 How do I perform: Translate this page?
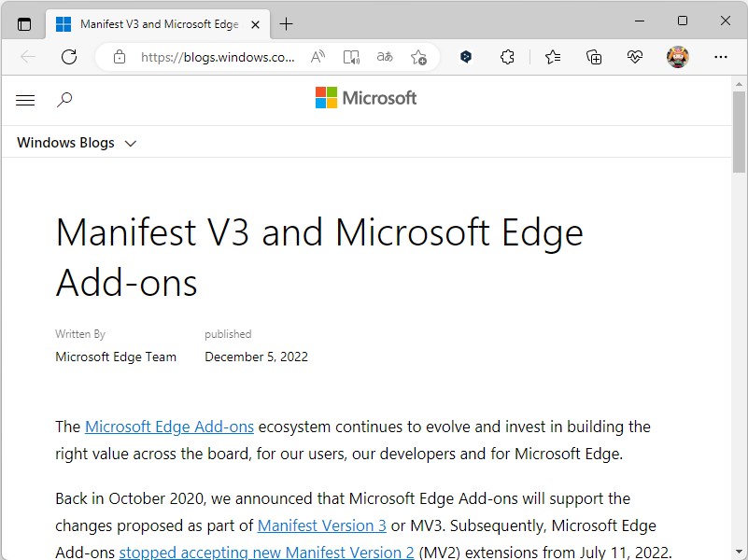click(x=385, y=57)
